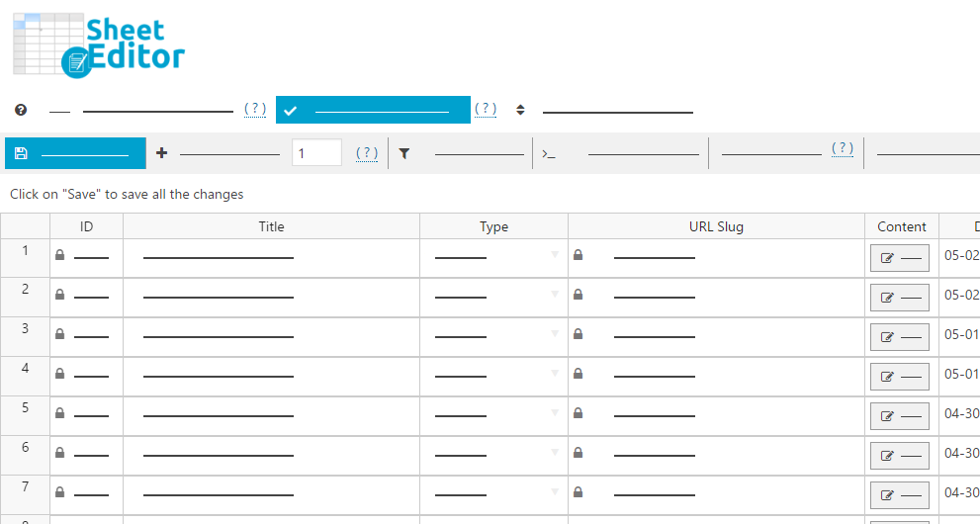980x524 pixels.
Task: Click the blue Save floppy disk button
Action: (x=75, y=153)
